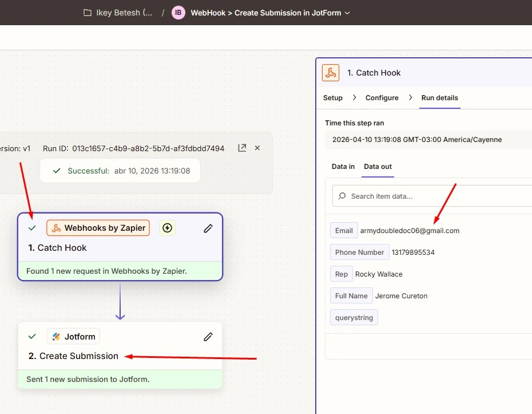Click the querystring label chip
532x414 pixels.
[354, 318]
